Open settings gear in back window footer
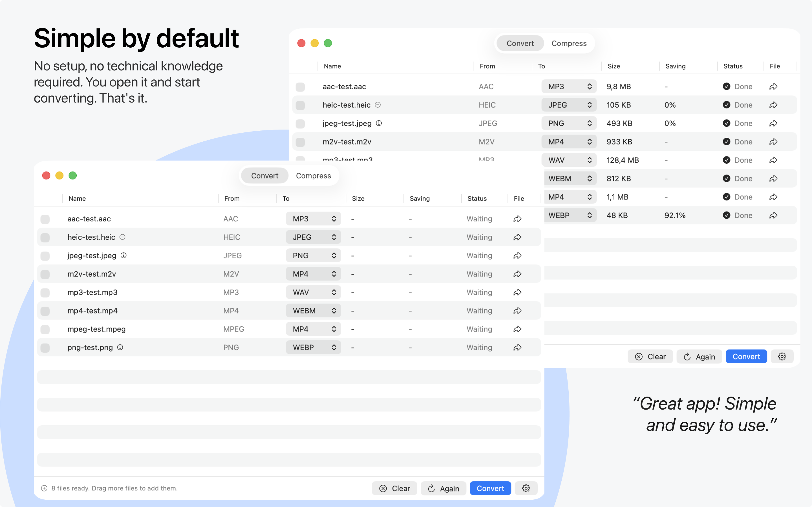This screenshot has height=507, width=812. pos(782,356)
